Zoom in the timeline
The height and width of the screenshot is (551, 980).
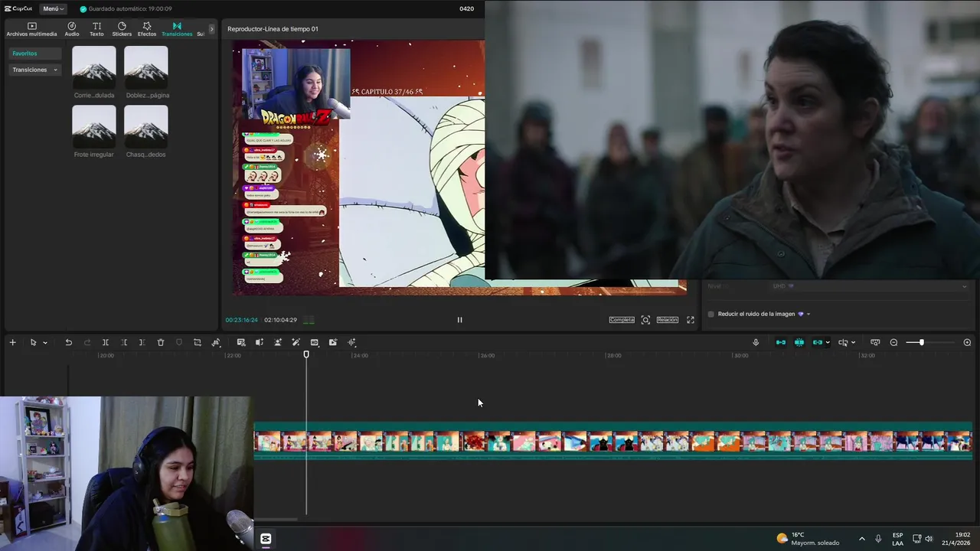(x=967, y=342)
